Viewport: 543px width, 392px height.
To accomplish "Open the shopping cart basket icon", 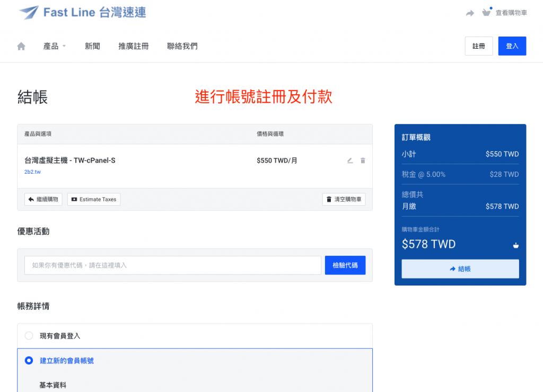I will 487,13.
